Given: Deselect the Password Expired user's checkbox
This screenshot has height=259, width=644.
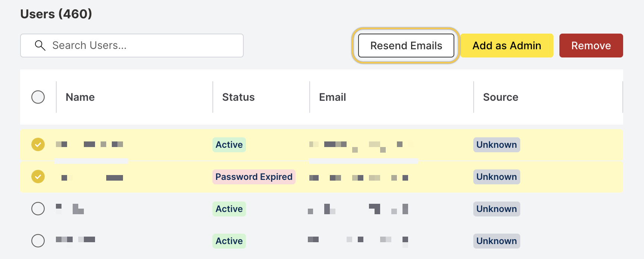Looking at the screenshot, I should point(38,177).
